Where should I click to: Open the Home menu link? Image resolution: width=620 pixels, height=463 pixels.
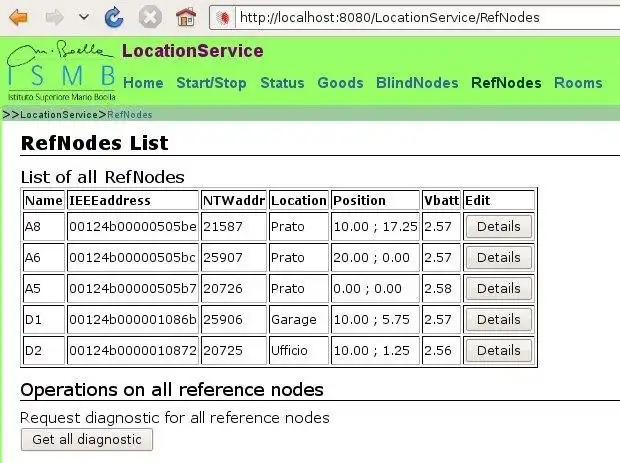tap(143, 83)
